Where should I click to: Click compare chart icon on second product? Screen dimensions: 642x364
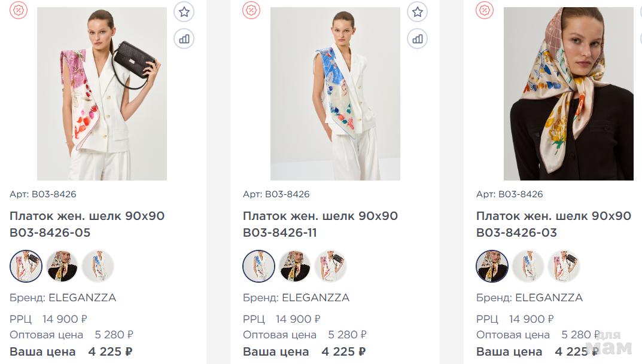point(417,39)
